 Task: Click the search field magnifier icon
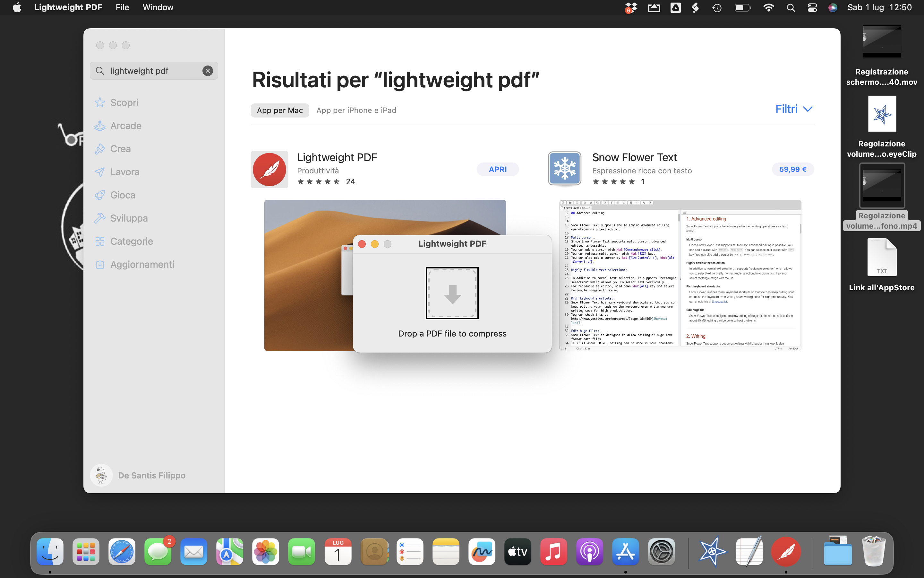pyautogui.click(x=100, y=71)
